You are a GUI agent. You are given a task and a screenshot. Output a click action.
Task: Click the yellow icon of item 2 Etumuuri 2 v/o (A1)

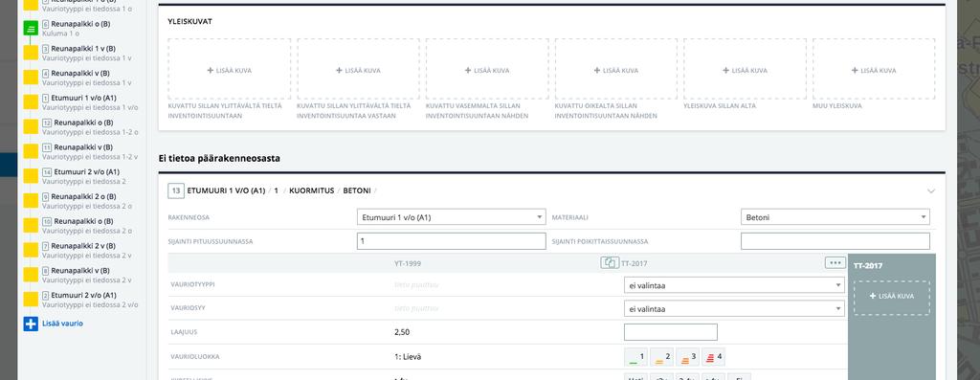pos(31,300)
